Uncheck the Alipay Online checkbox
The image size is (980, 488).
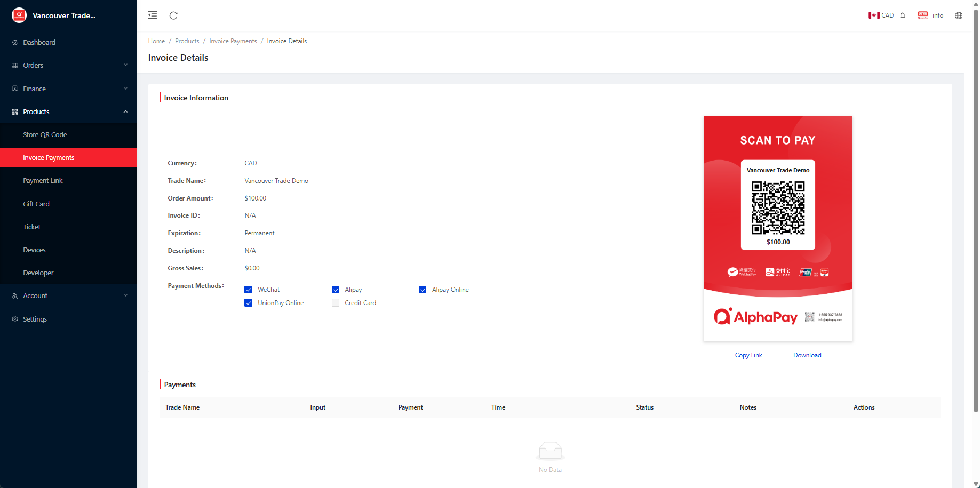[x=423, y=290]
